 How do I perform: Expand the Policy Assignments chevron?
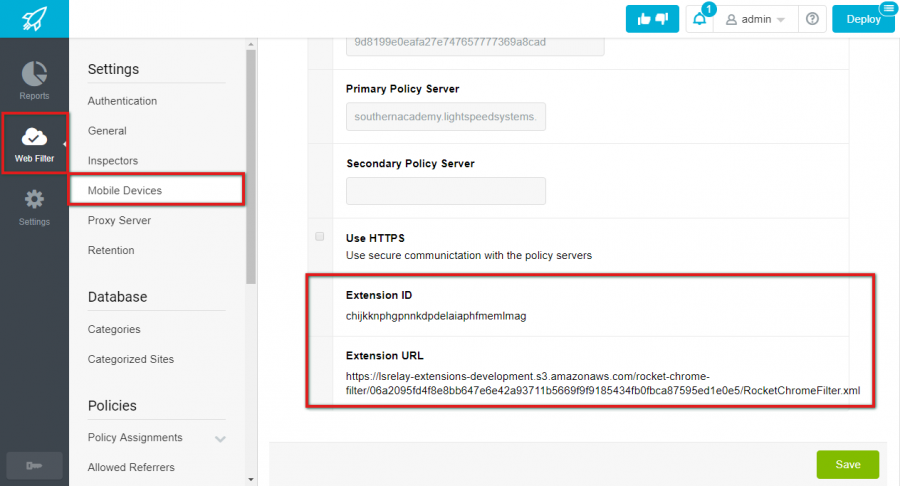[220, 439]
